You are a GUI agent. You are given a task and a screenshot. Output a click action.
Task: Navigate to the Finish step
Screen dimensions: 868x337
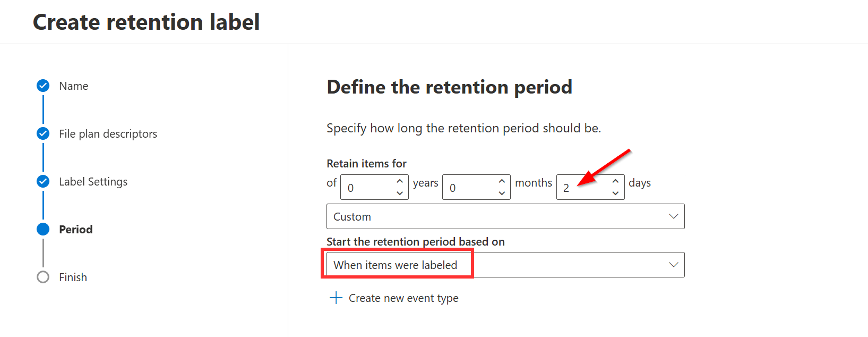(x=73, y=277)
